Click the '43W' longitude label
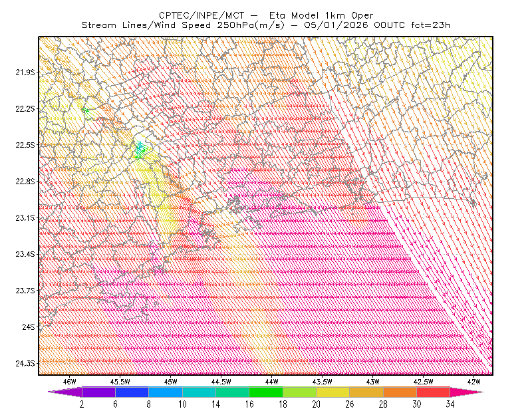532x411 pixels. (x=373, y=382)
